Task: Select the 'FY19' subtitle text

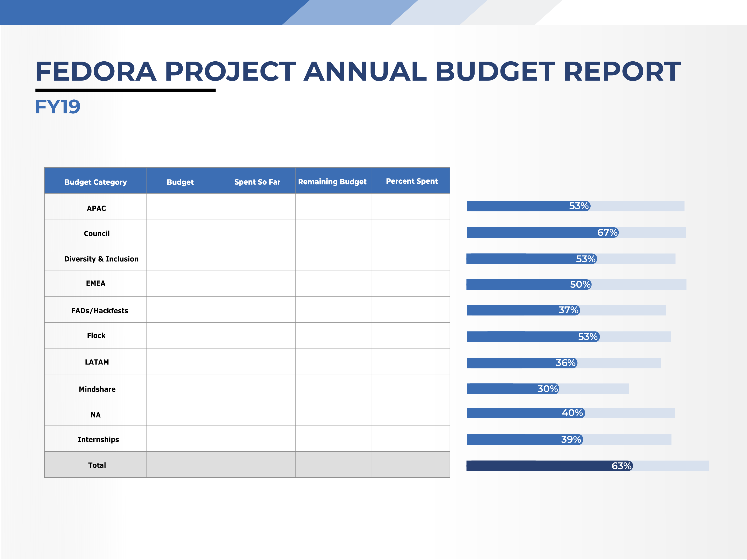Action: click(58, 107)
